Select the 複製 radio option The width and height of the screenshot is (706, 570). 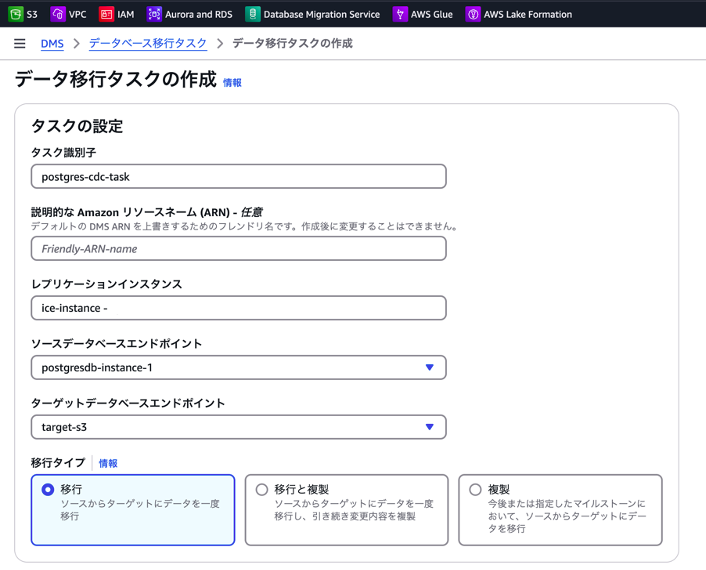click(475, 489)
